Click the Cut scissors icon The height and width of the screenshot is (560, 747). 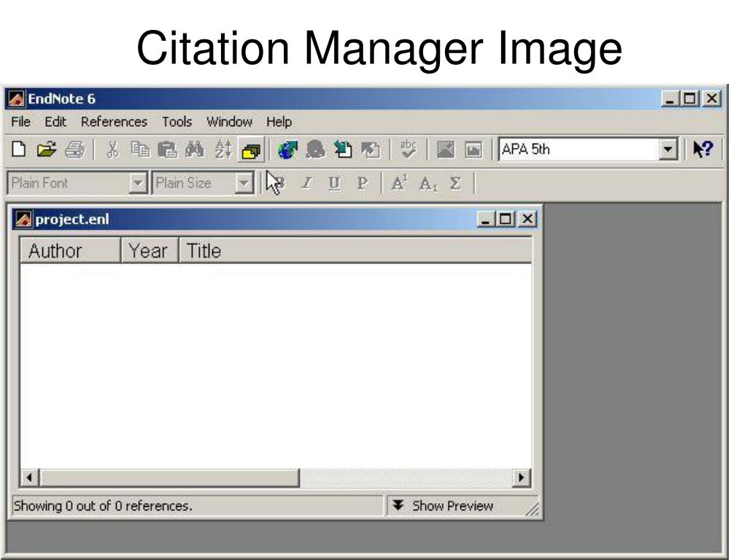(112, 149)
